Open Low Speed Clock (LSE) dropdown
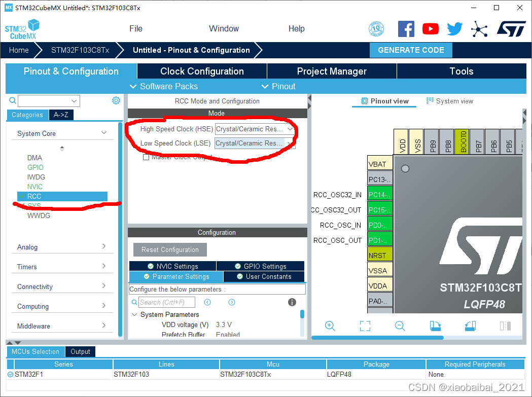Viewport: 532px width, 397px height. click(255, 143)
